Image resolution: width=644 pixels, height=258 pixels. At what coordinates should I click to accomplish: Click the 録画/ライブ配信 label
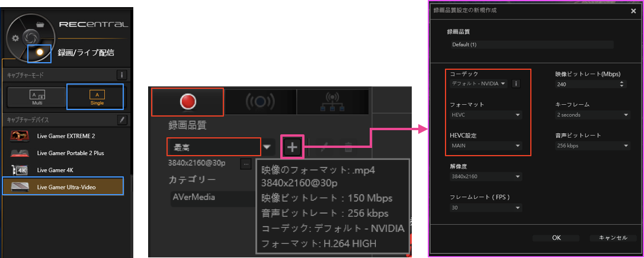(86, 53)
